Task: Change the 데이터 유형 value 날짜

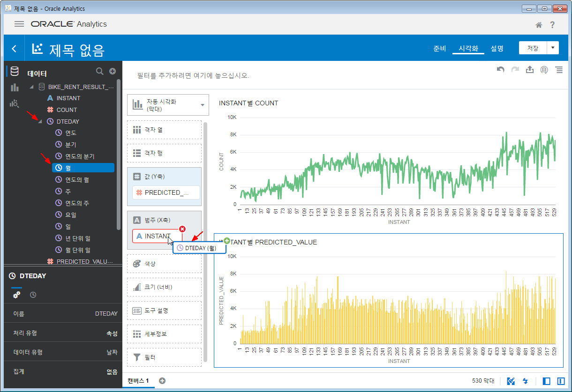Action: click(x=112, y=352)
